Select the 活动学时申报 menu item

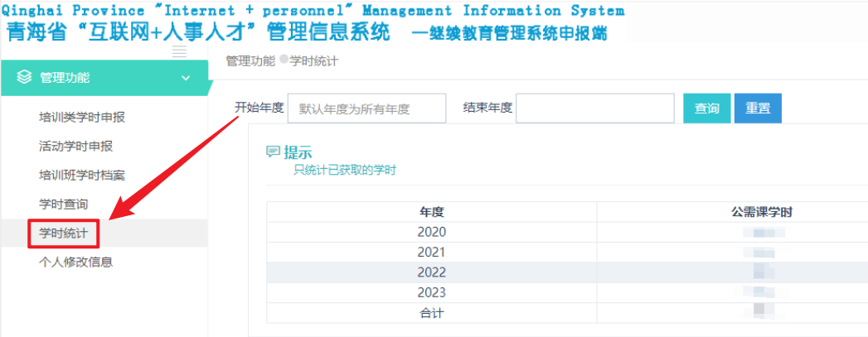pyautogui.click(x=75, y=146)
